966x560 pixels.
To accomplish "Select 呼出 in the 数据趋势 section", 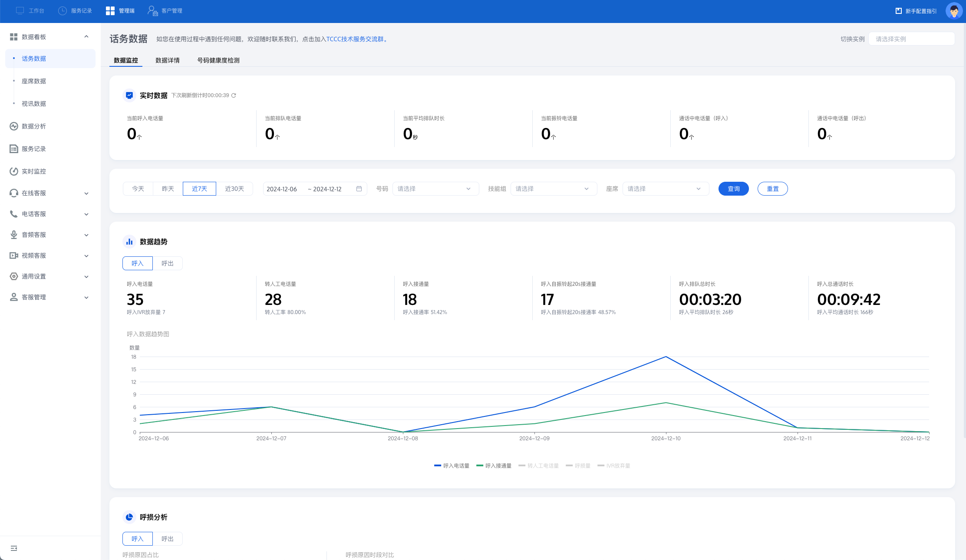I will pos(168,263).
